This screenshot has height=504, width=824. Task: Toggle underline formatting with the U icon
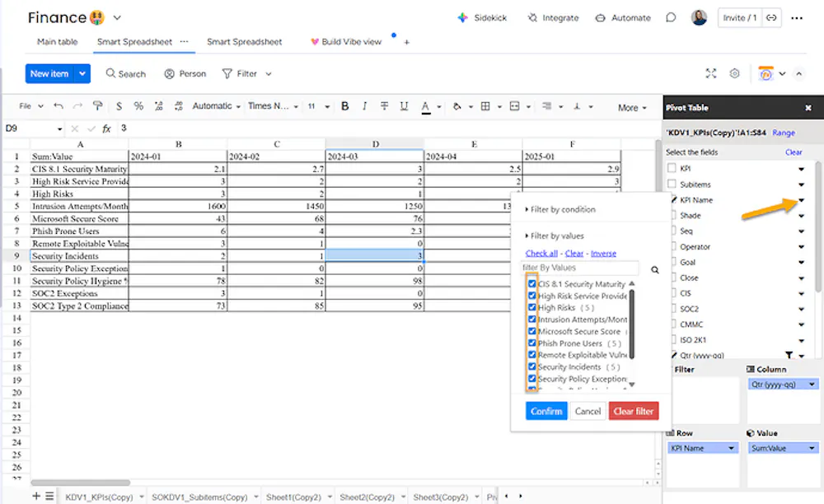(404, 106)
